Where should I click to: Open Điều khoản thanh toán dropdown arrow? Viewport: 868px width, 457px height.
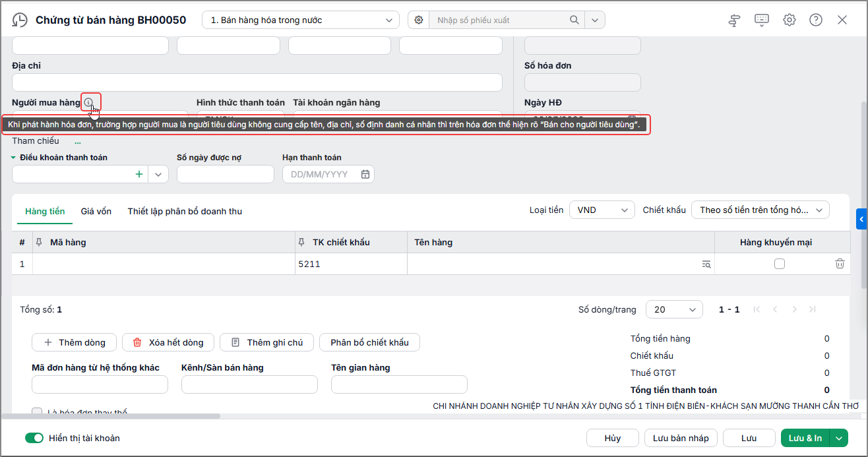coord(159,174)
